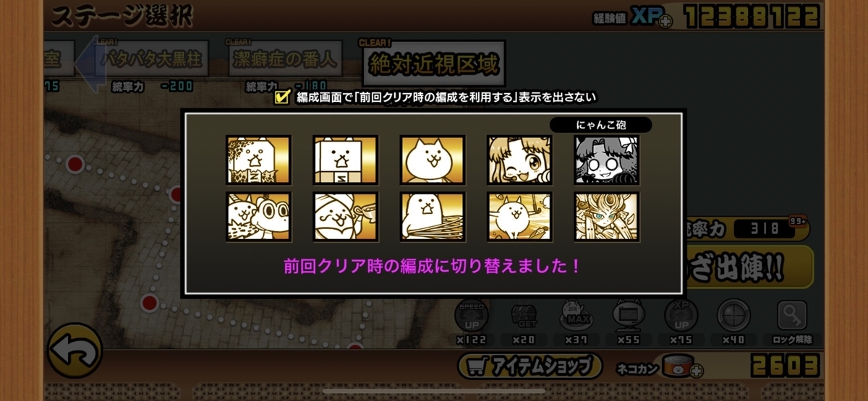Screen dimensions: 868x401
Task: Select the 潔癖症の番人 stage tab
Action: point(285,60)
